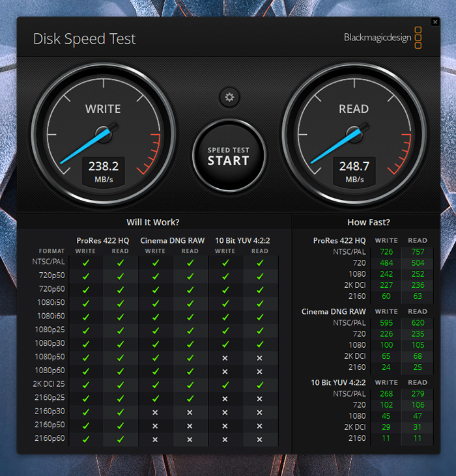Click Cinema DNG RAW NTSC/PAL write value 595
The height and width of the screenshot is (476, 456).
[386, 322]
